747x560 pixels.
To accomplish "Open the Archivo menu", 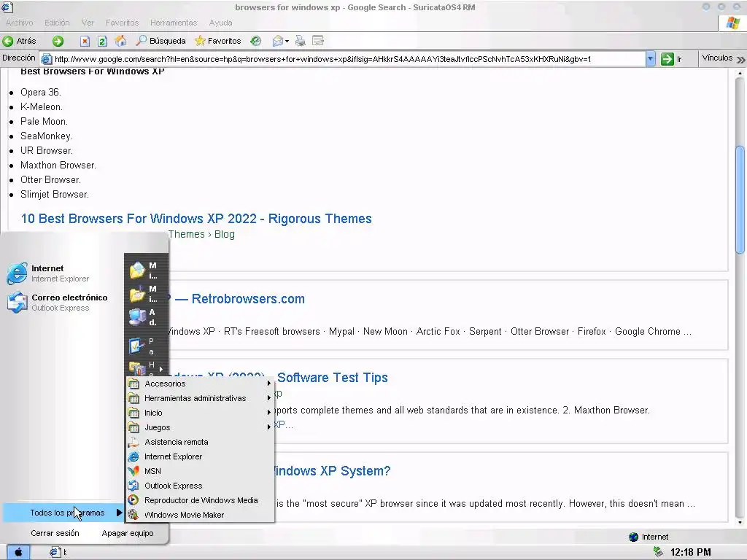I will pos(20,23).
